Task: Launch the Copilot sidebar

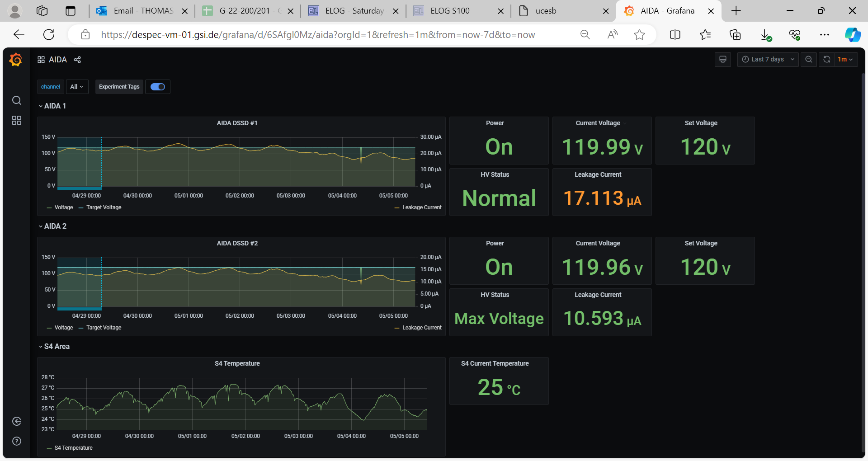Action: coord(853,35)
